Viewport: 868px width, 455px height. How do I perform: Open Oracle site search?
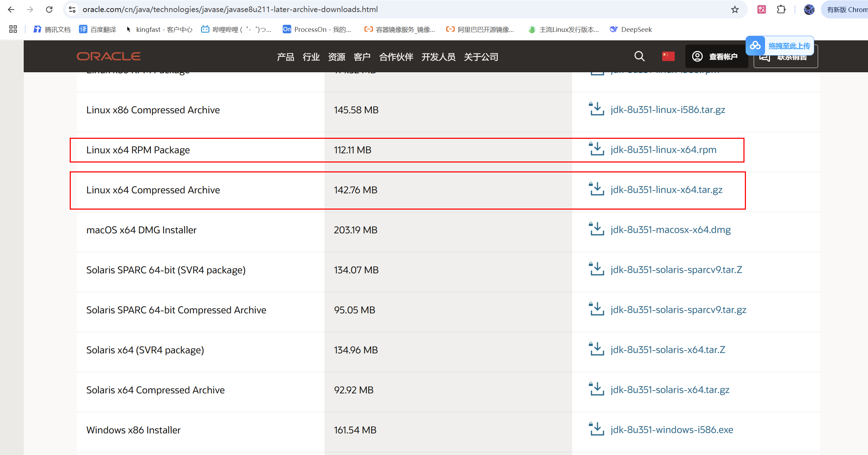point(639,56)
